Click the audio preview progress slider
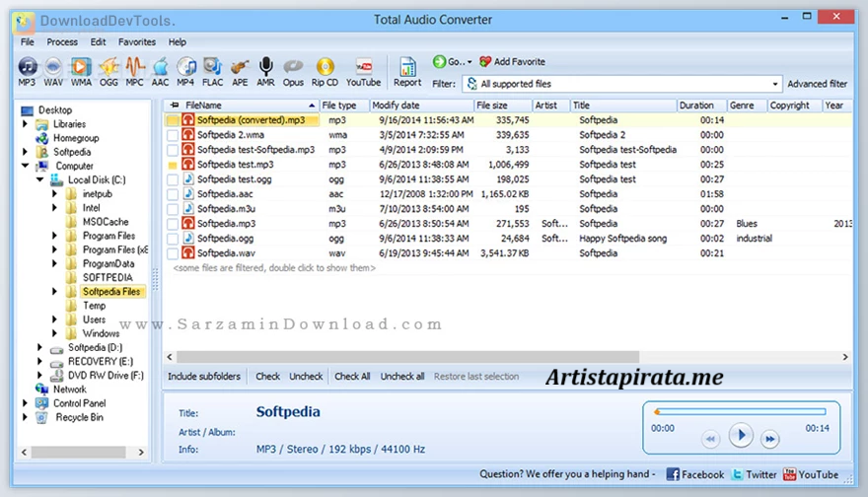 point(740,412)
